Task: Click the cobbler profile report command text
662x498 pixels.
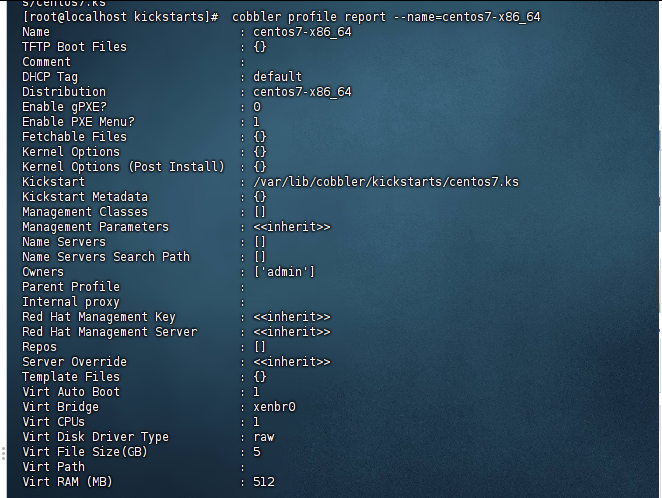Action: coord(386,17)
